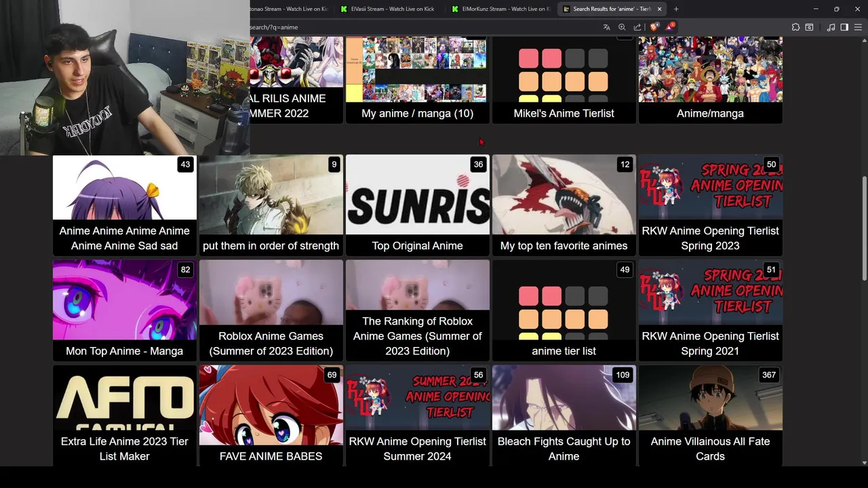The height and width of the screenshot is (488, 868).
Task: Open the media control music note icon
Action: point(831,27)
